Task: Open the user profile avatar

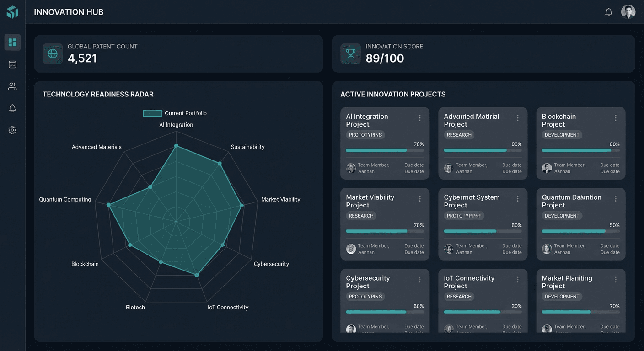Action: (x=628, y=12)
